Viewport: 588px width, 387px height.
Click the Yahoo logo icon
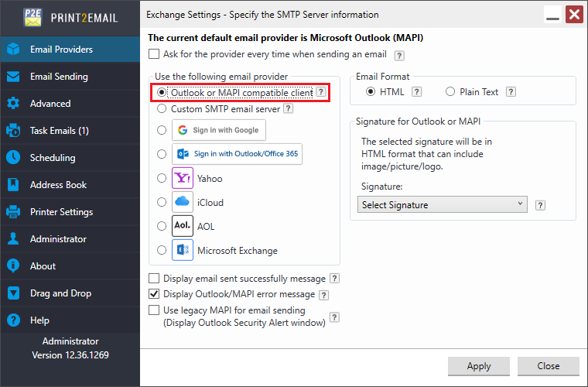[x=183, y=178]
